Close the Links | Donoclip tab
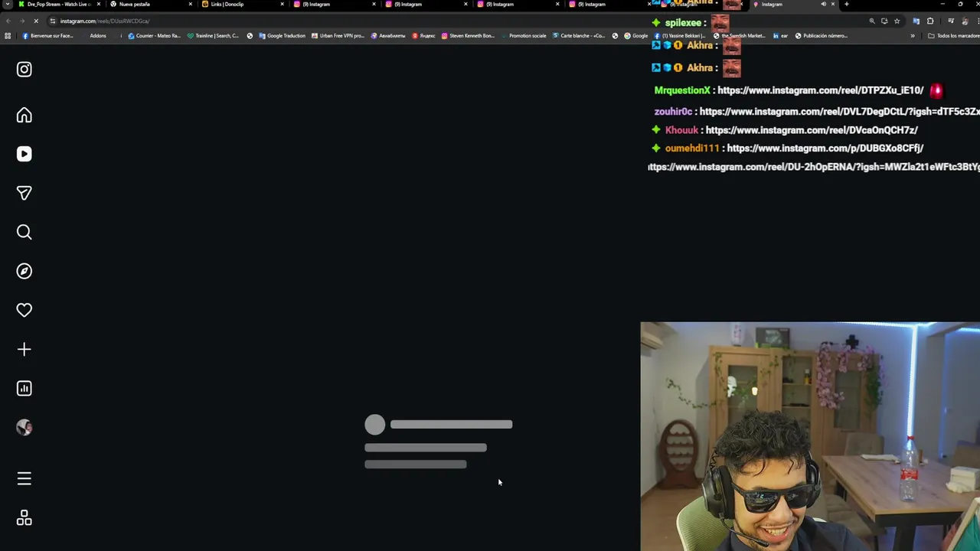The image size is (980, 551). click(282, 4)
